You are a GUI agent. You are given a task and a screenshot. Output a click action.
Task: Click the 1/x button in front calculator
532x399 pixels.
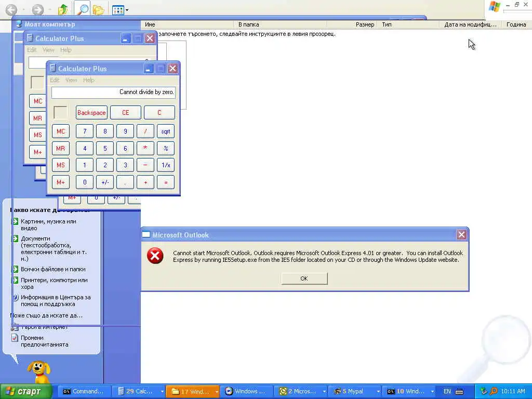(x=166, y=165)
